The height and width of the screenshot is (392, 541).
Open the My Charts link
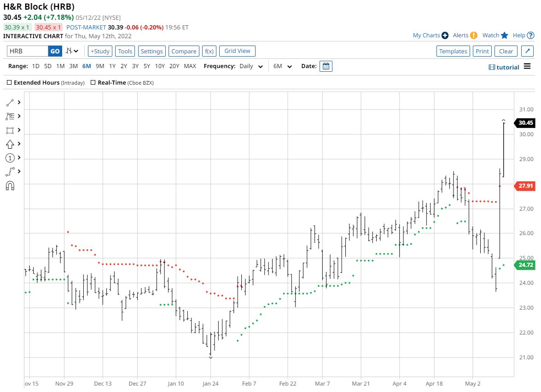pos(426,35)
